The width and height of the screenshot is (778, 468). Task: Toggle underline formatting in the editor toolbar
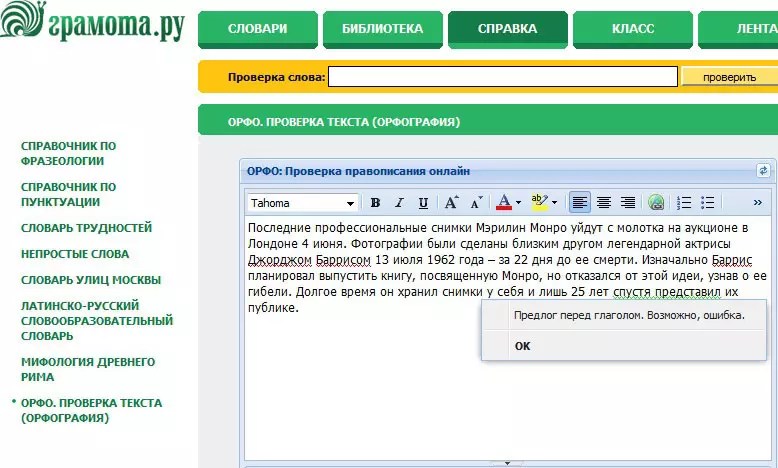tap(423, 203)
